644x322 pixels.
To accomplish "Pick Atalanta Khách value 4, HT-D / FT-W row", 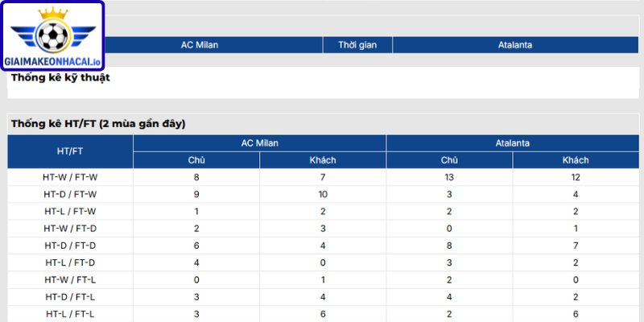I will (x=576, y=194).
